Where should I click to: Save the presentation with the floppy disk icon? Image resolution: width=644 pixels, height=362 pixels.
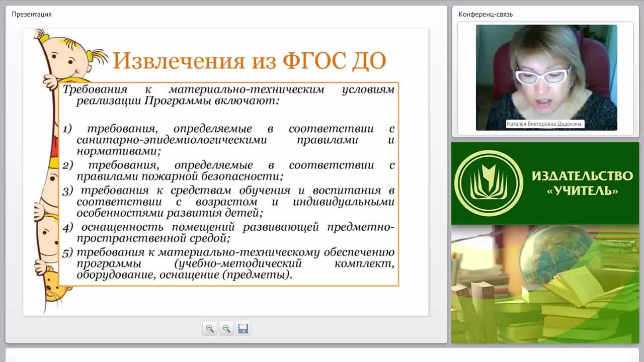click(x=243, y=329)
